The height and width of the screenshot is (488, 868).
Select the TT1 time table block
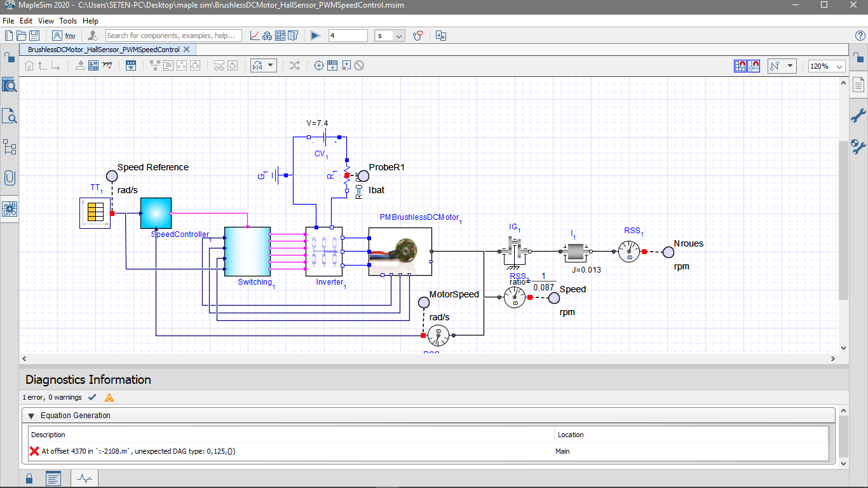coord(95,213)
